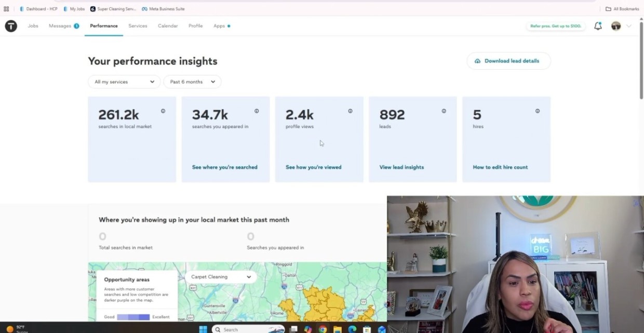Go to the Jobs tab
This screenshot has height=333, width=644.
pyautogui.click(x=33, y=26)
